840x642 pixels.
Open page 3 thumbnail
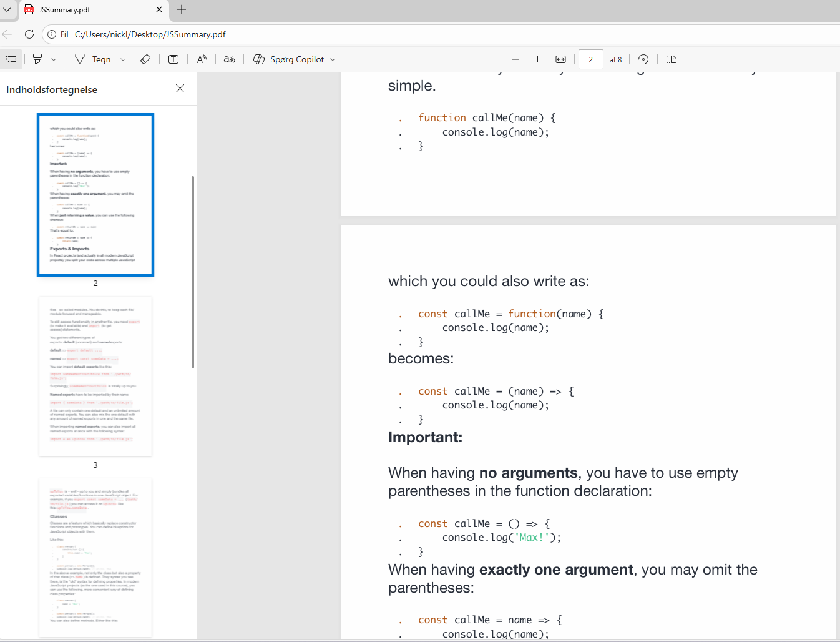95,376
